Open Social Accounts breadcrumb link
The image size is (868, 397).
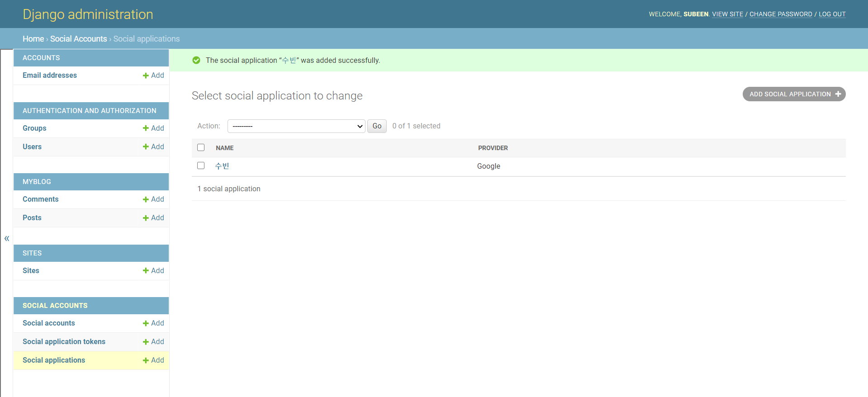(79, 39)
